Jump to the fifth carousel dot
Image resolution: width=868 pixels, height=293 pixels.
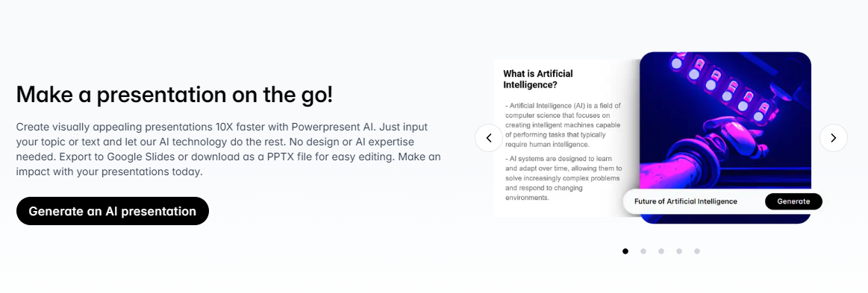tap(697, 251)
